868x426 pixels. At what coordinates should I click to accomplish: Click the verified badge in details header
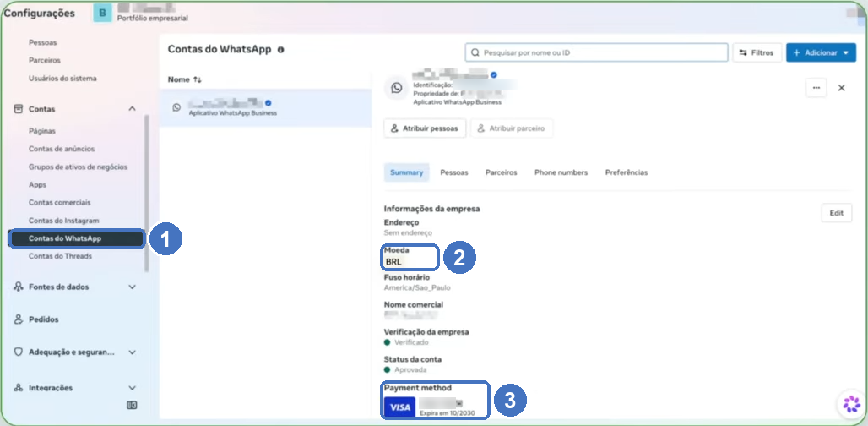click(494, 74)
